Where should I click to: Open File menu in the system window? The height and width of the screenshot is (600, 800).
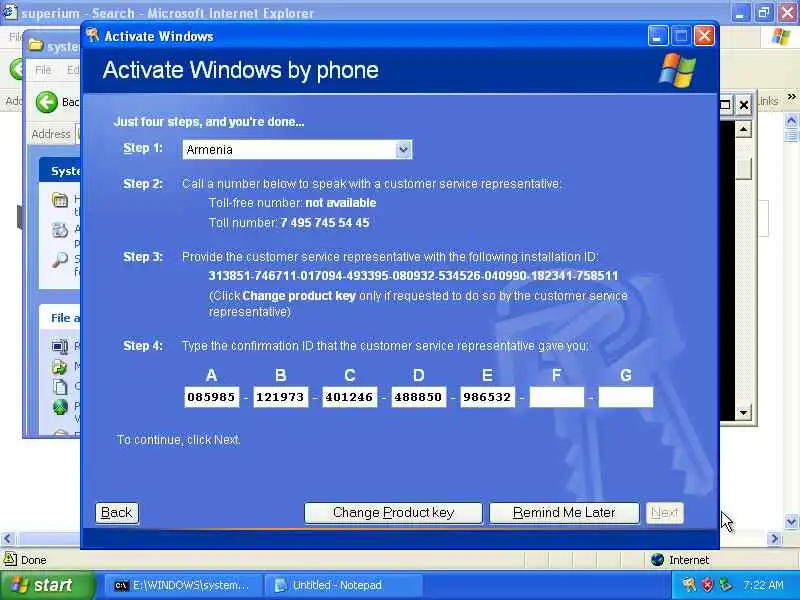tap(43, 70)
